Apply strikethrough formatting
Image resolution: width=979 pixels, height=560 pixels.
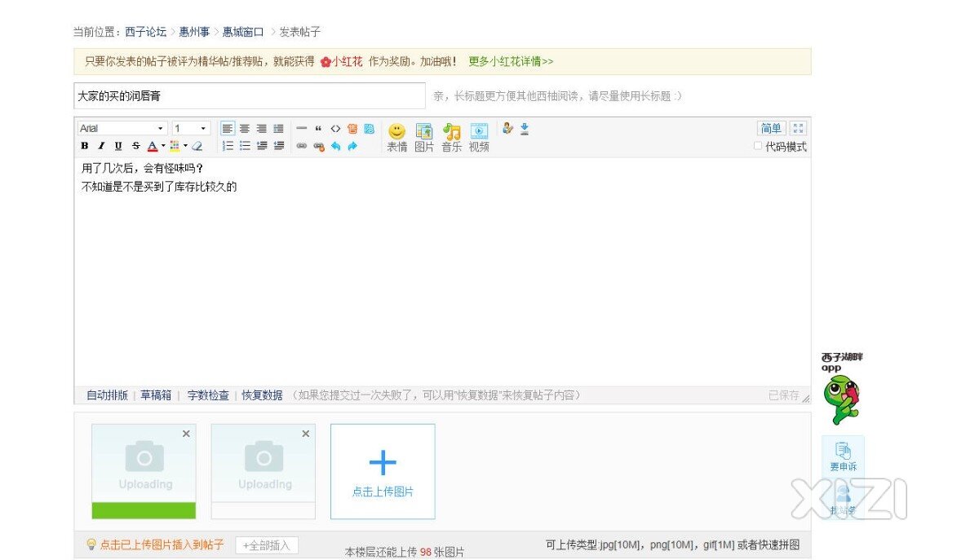click(135, 146)
